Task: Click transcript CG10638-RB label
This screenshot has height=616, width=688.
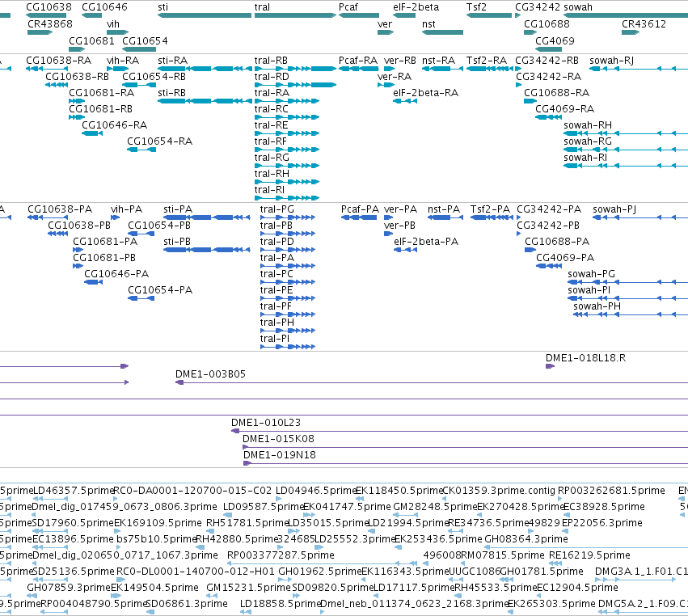Action: (78, 76)
